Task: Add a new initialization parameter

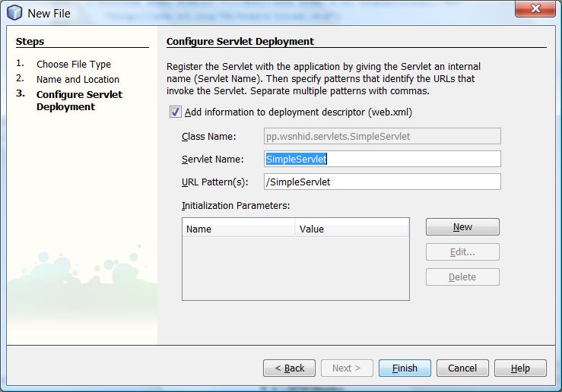Action: point(462,227)
